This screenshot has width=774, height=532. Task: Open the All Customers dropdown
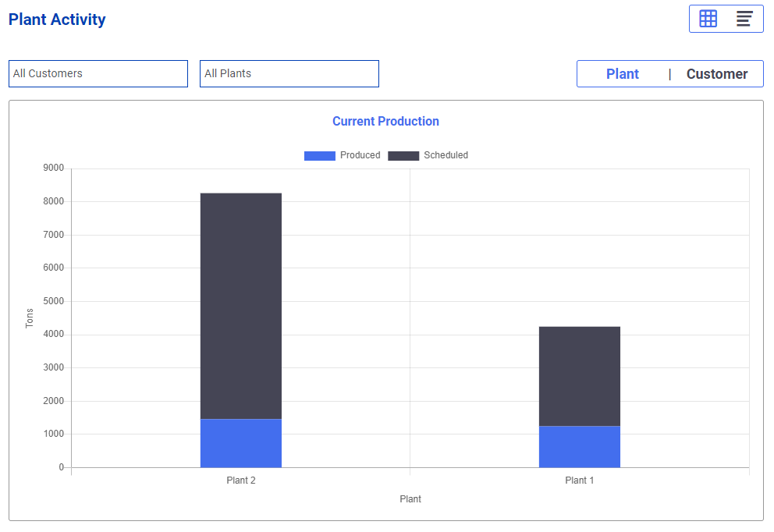pyautogui.click(x=98, y=73)
